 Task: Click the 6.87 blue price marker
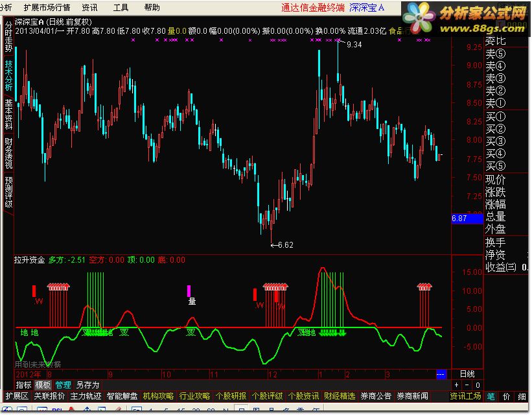click(467, 219)
